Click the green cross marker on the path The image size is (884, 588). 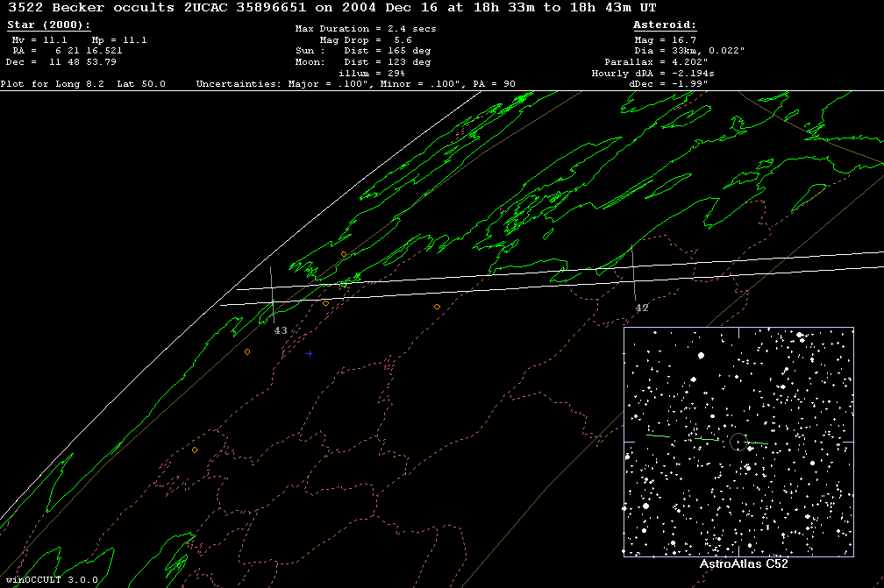345,284
